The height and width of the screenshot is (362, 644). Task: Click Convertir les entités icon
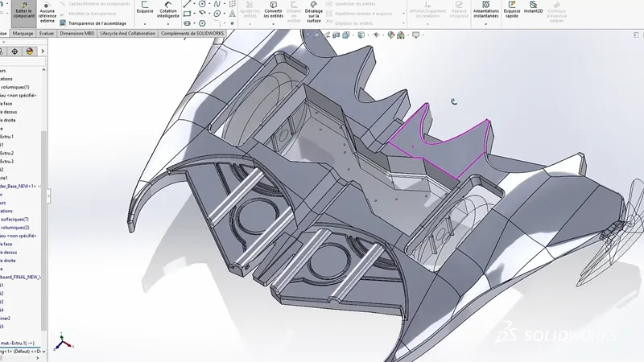point(273,9)
